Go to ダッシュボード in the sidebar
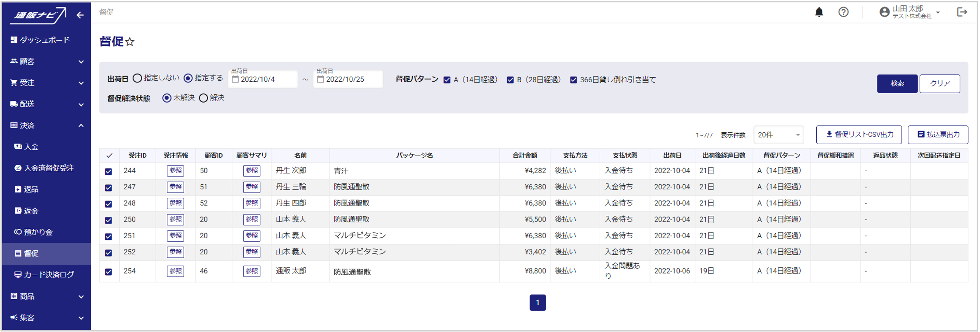The image size is (980, 332). [45, 40]
